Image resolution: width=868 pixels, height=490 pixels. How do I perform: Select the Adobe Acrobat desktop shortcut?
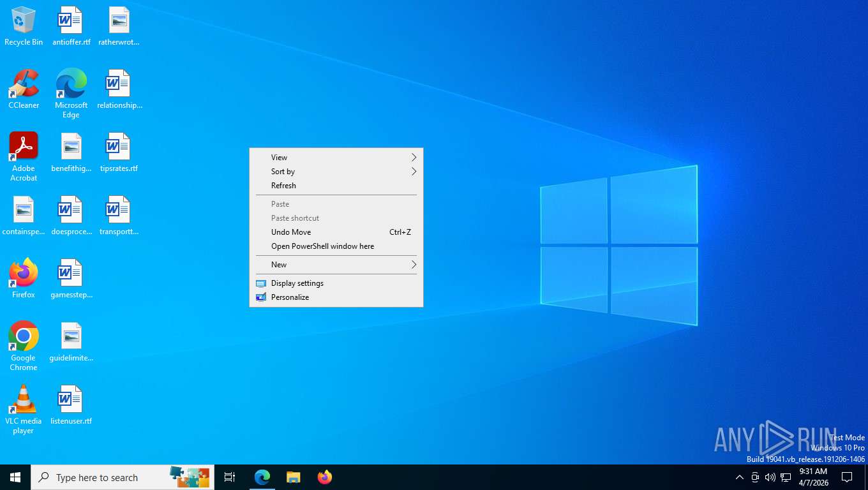click(x=24, y=157)
